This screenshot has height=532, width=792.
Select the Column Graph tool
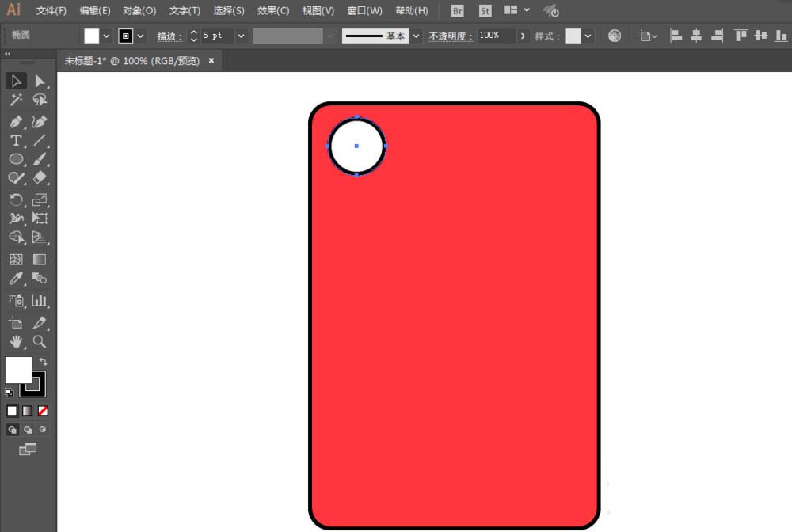(40, 300)
